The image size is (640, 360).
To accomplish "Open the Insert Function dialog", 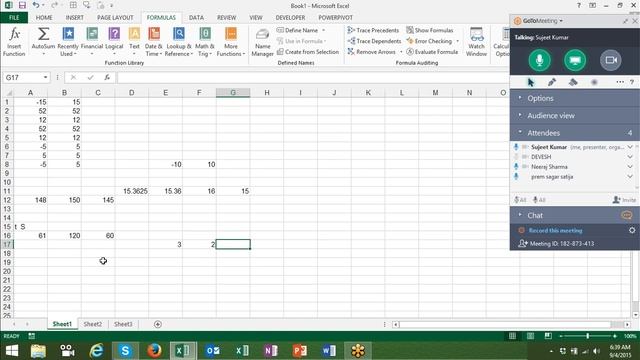I will 14,42.
